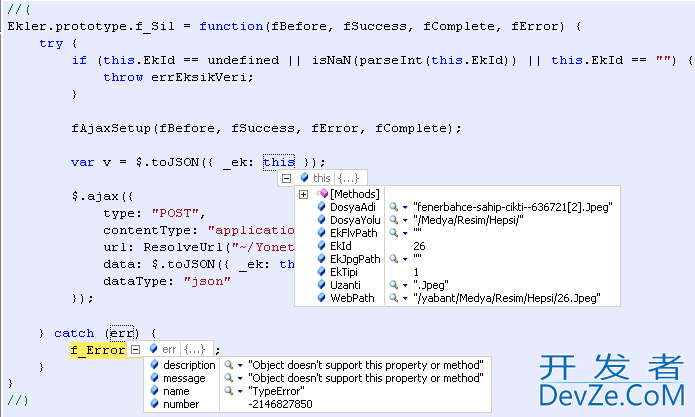
Task: Collapse the 'err' datatip
Action: [136, 350]
